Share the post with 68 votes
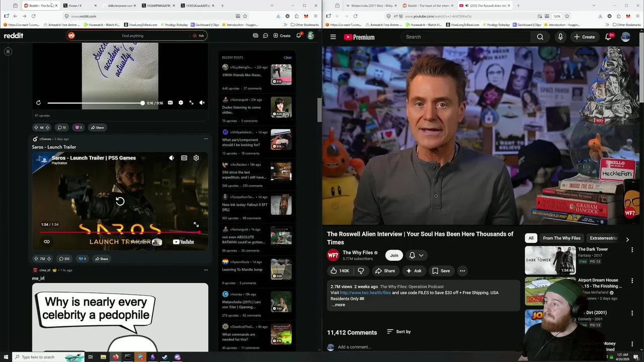Image resolution: width=644 pixels, height=362 pixels. click(x=97, y=127)
